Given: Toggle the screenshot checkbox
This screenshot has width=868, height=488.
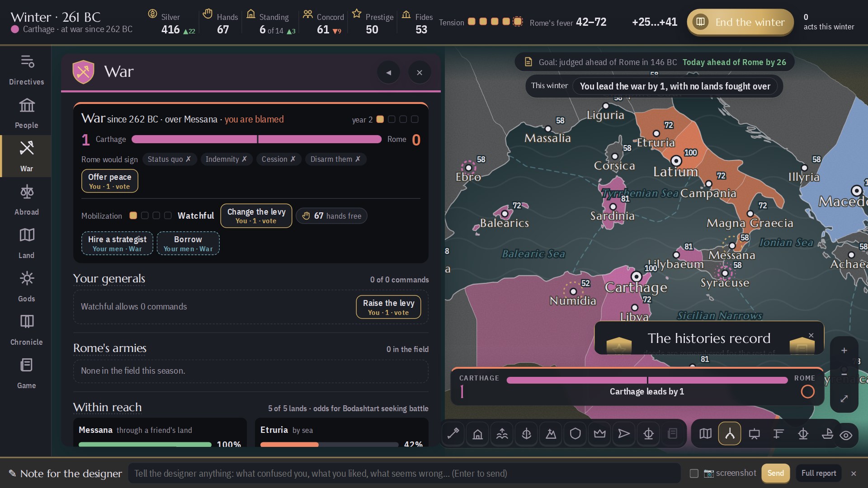Looking at the screenshot, I should click(x=694, y=473).
